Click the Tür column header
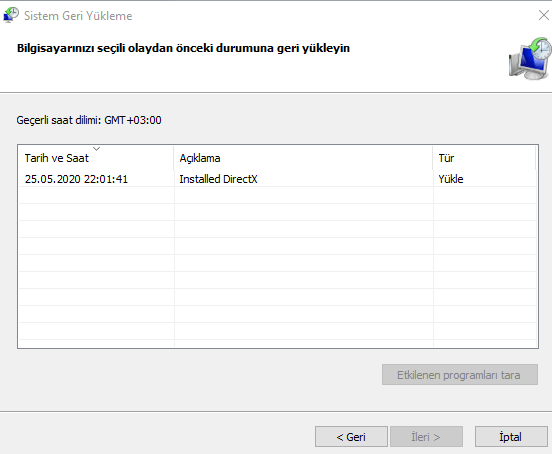The height and width of the screenshot is (454, 552). 484,158
